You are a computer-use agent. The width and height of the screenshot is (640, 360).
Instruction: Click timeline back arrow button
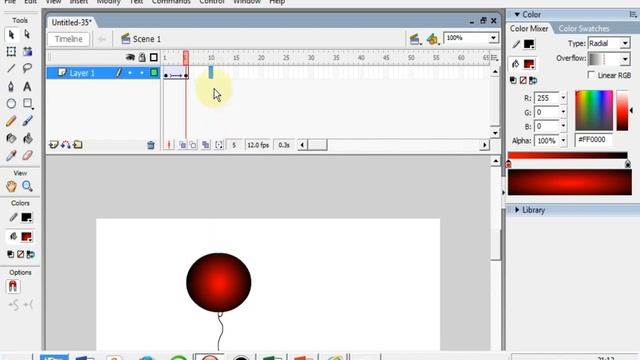[102, 39]
